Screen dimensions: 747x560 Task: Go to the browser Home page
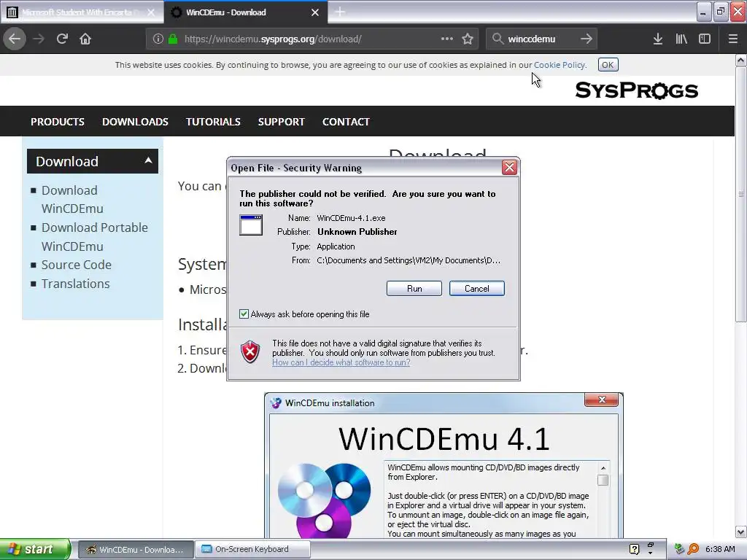tap(85, 39)
